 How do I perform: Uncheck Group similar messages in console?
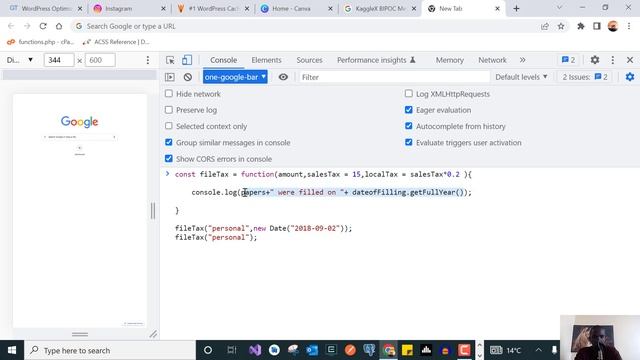pos(169,142)
